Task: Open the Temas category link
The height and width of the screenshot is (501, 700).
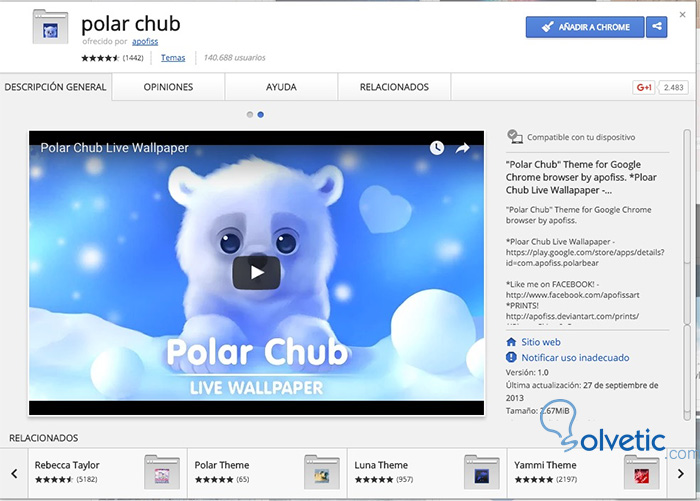Action: [x=173, y=58]
